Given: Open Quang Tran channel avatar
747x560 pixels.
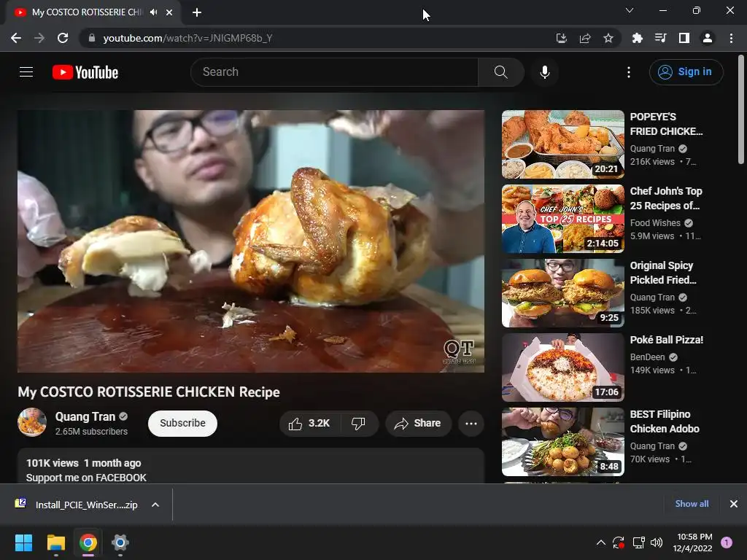Looking at the screenshot, I should pos(32,422).
